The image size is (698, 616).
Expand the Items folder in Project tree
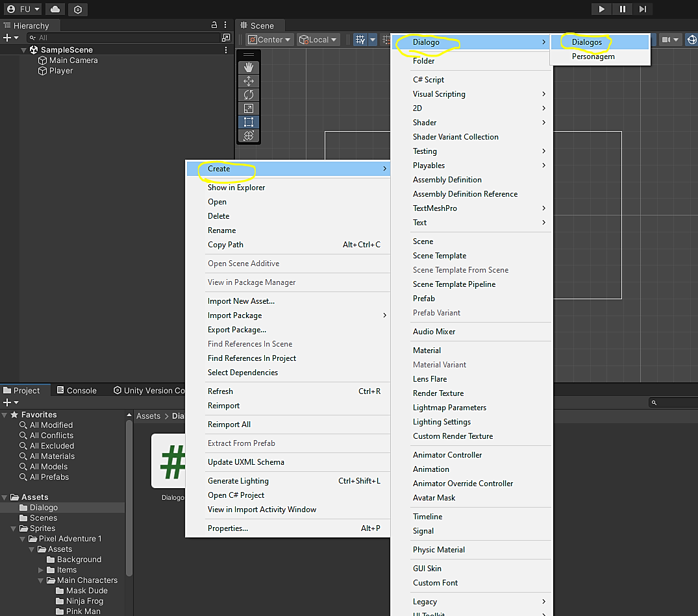(42, 570)
